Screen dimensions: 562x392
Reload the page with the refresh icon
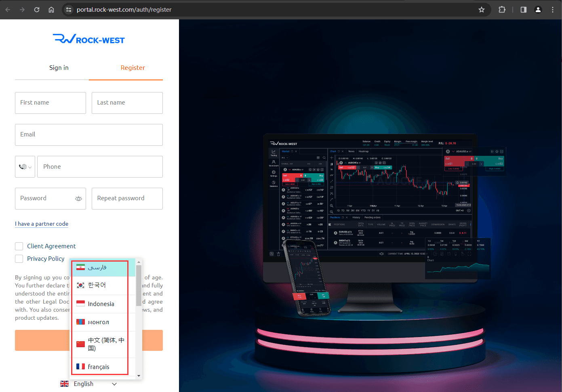tap(37, 10)
